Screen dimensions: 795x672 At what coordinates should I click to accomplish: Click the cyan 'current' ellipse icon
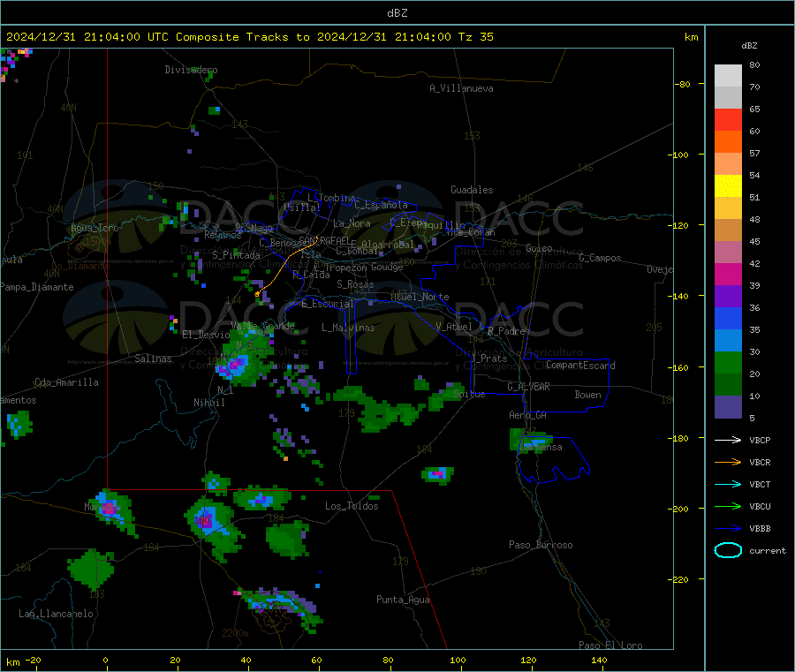click(x=728, y=550)
